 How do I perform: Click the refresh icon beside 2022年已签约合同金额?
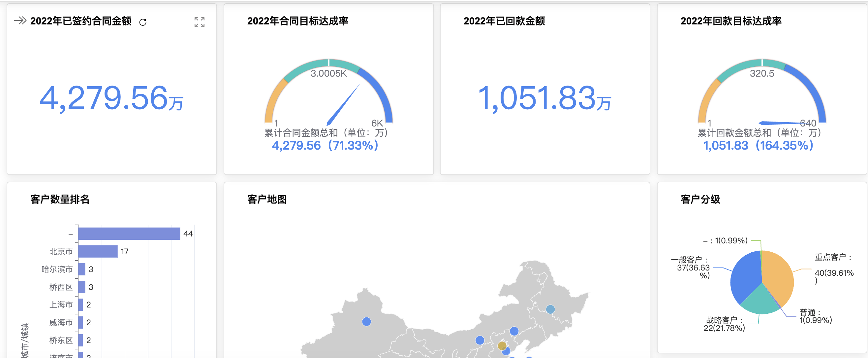point(143,22)
